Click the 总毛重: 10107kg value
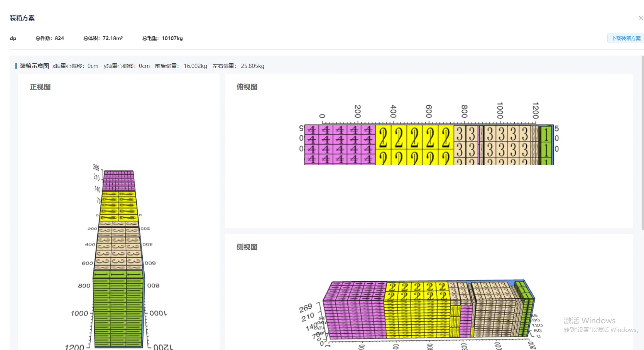The image size is (644, 350). [162, 38]
